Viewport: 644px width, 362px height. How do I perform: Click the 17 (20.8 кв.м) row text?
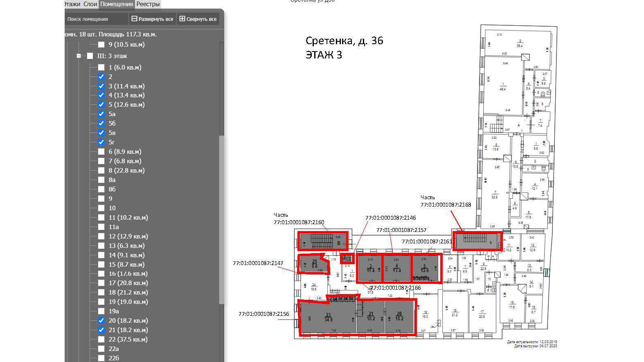click(128, 283)
